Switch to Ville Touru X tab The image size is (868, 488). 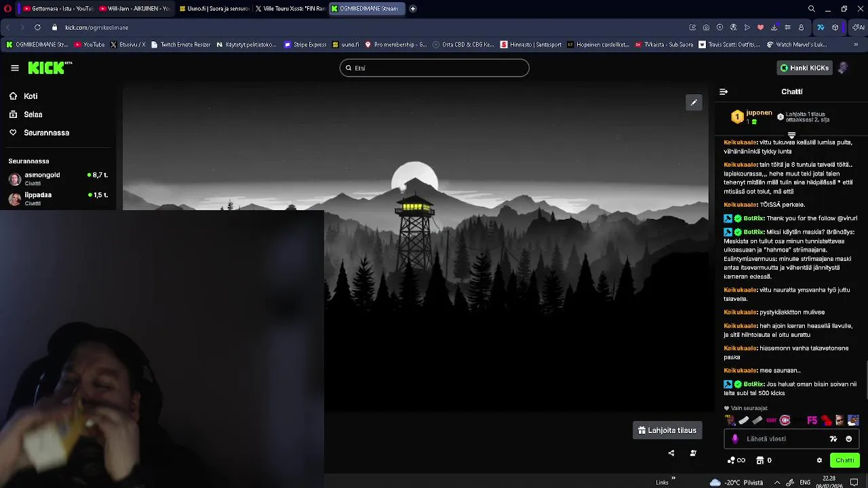click(x=290, y=9)
